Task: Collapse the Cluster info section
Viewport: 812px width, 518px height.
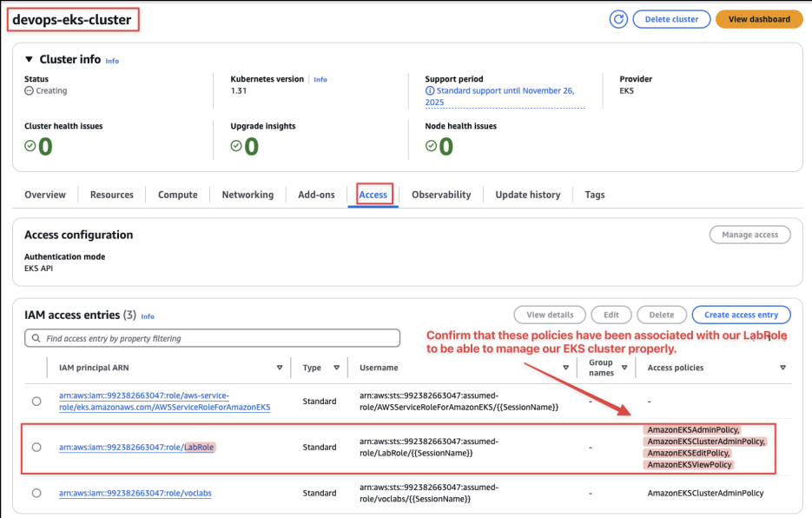Action: tap(29, 59)
